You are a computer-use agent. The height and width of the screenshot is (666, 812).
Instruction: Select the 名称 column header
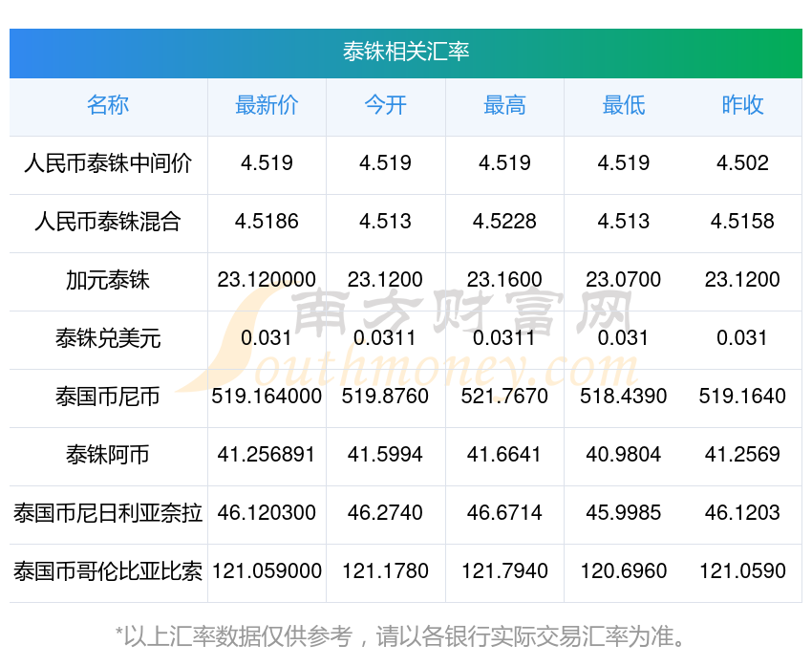tap(108, 105)
